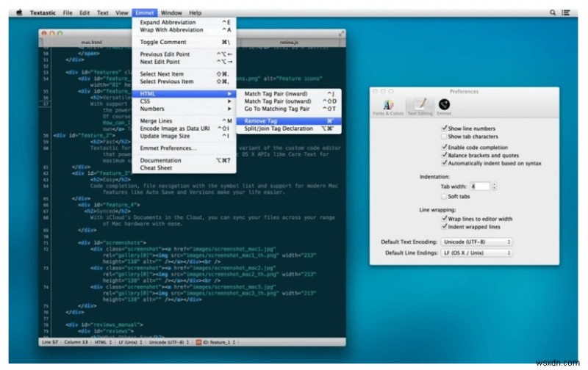Select Text Editing preferences icon
This screenshot has height=370, width=588.
[x=420, y=107]
